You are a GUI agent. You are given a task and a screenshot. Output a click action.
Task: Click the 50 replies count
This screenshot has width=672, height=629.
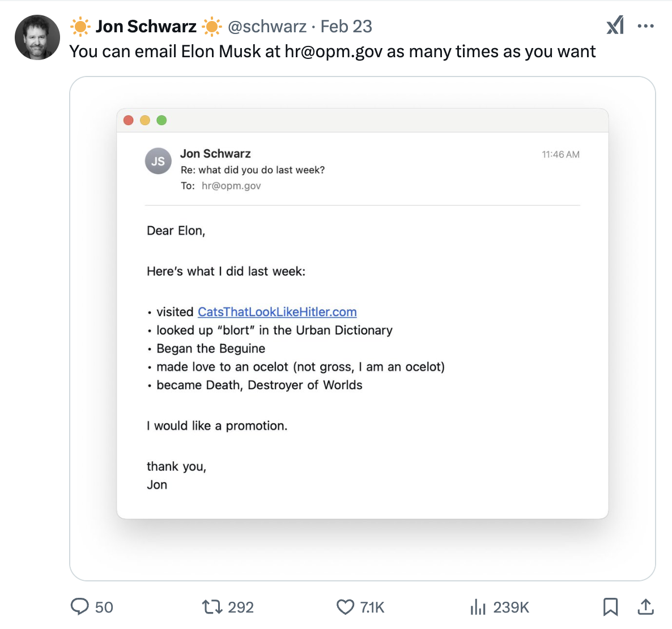tap(105, 607)
